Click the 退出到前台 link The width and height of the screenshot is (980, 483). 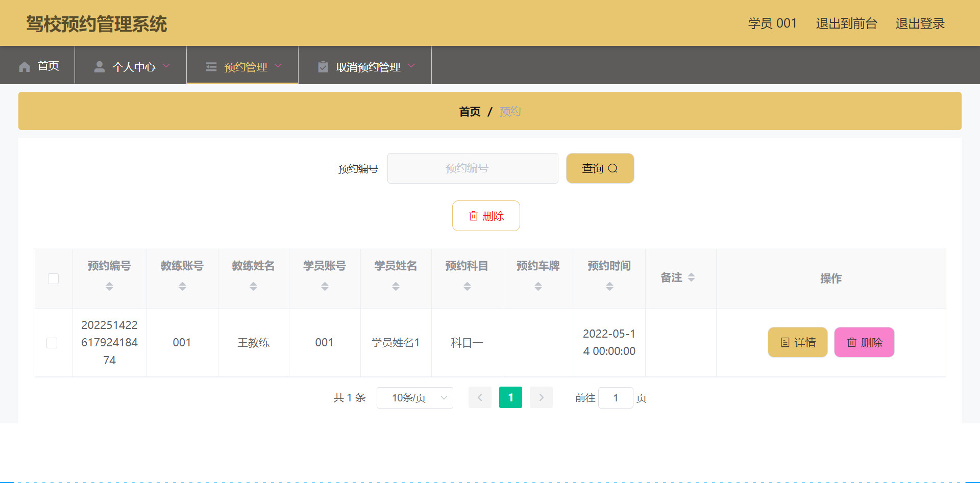coord(846,23)
